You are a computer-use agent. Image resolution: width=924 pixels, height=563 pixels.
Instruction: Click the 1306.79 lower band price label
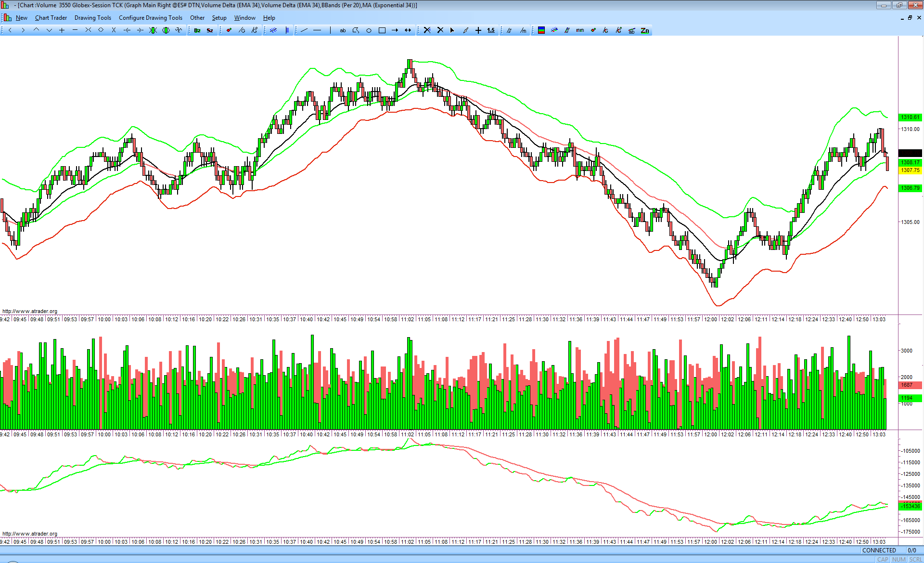[910, 188]
